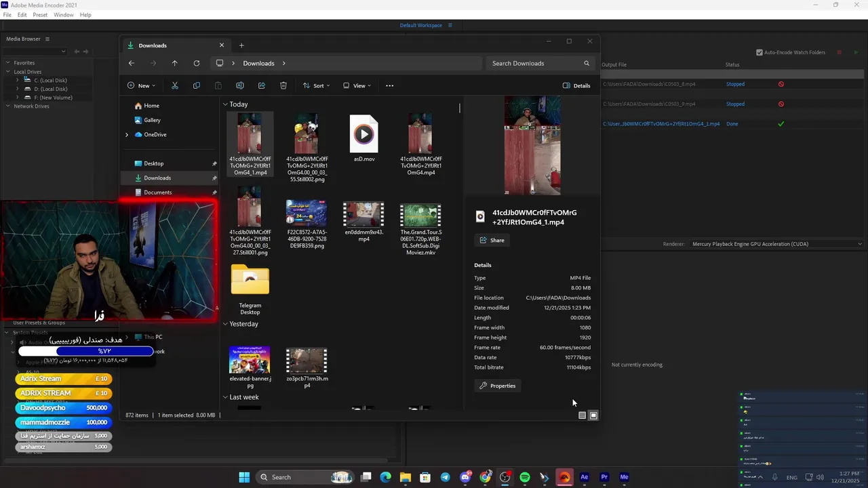Click the Done output file link in queue

point(661,124)
